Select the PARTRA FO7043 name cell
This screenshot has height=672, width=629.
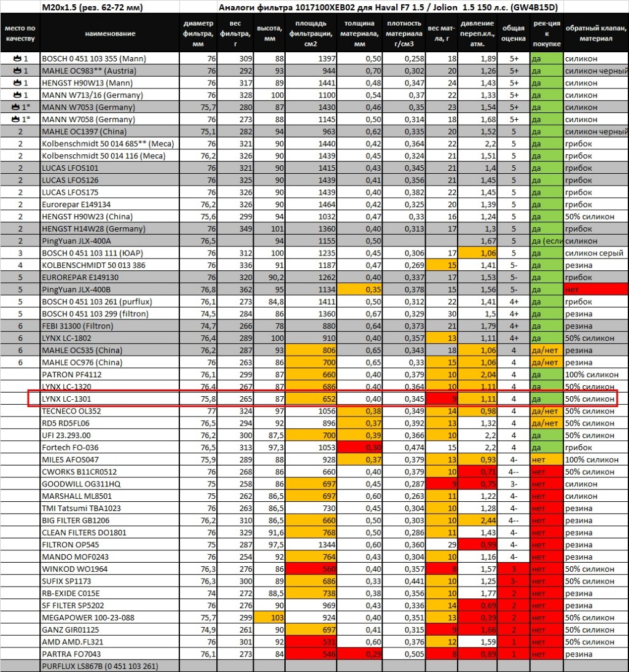110,654
